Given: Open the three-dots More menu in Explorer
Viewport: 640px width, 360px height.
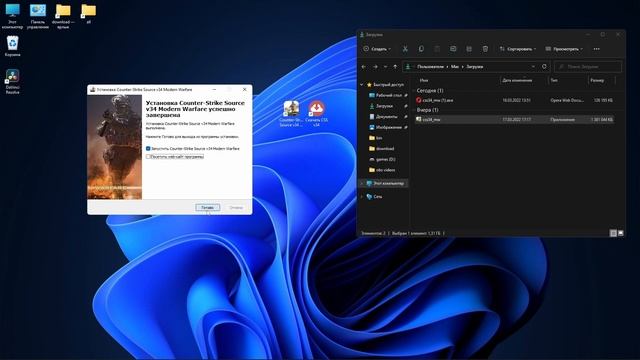Looking at the screenshot, I should click(x=596, y=49).
